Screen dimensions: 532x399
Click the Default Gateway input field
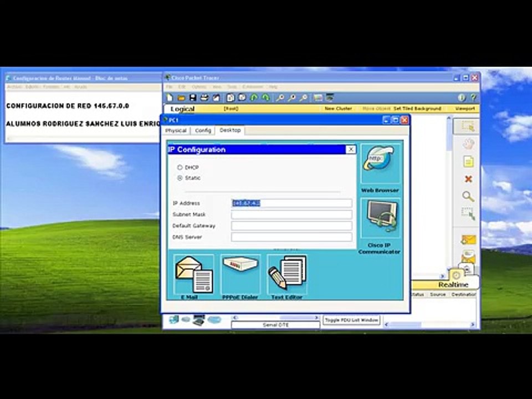point(292,226)
